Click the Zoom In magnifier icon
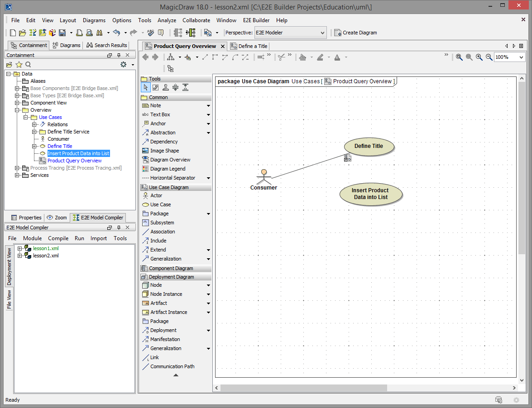The image size is (532, 408). pos(479,57)
